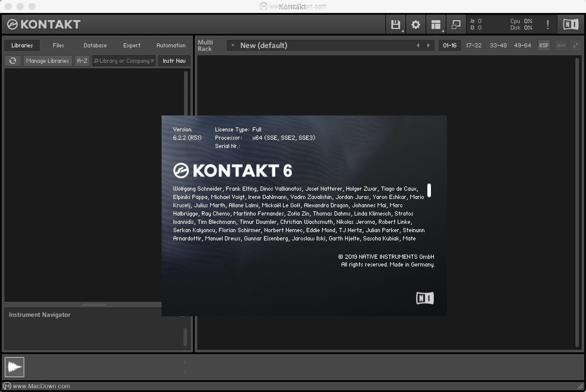Screen dimensions: 586x392
Task: Switch to the Expert tab
Action: 132,45
